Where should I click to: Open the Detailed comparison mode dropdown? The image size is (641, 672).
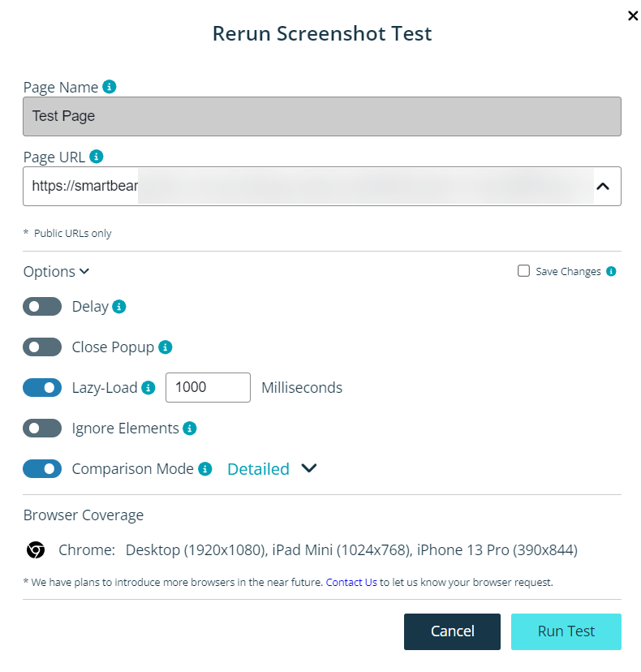tap(308, 468)
